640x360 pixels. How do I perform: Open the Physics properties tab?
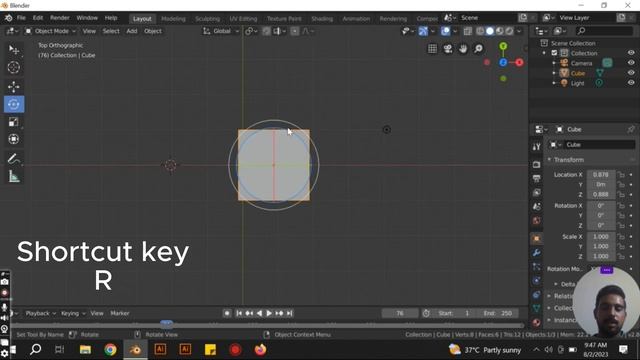point(536,280)
